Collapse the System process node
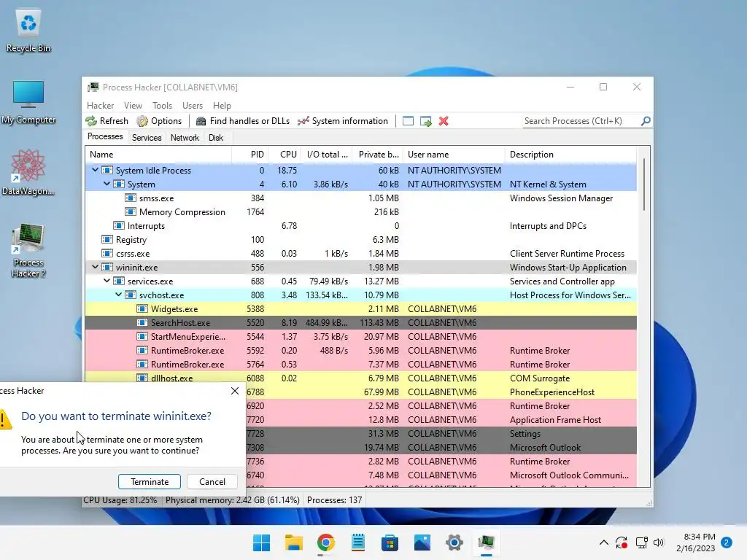Image resolution: width=747 pixels, height=560 pixels. [x=107, y=184]
